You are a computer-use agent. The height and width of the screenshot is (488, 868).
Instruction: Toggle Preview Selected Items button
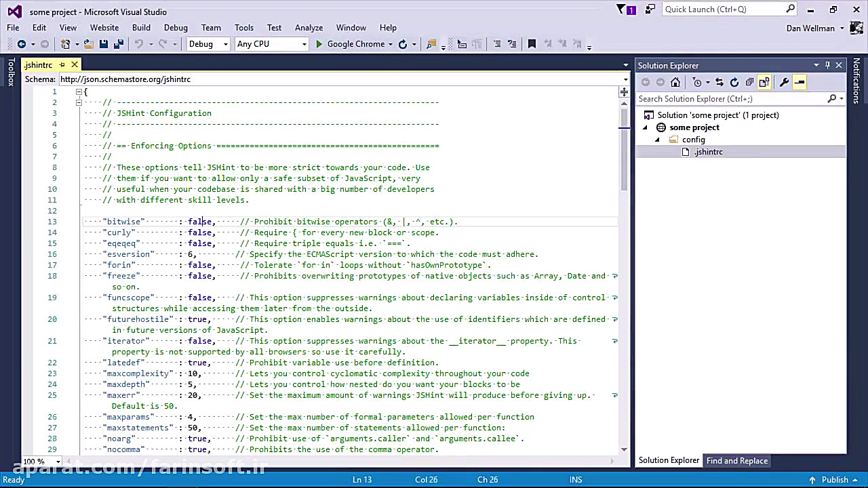[800, 82]
